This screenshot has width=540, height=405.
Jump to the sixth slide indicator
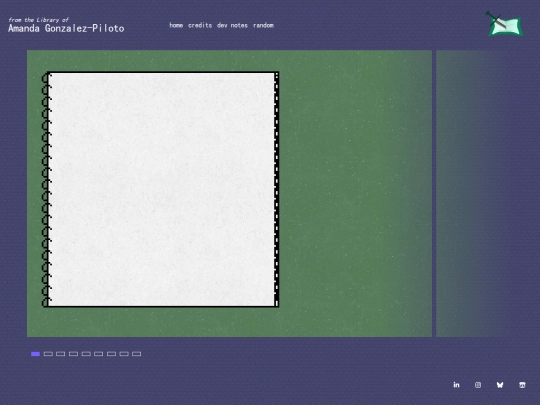98,354
